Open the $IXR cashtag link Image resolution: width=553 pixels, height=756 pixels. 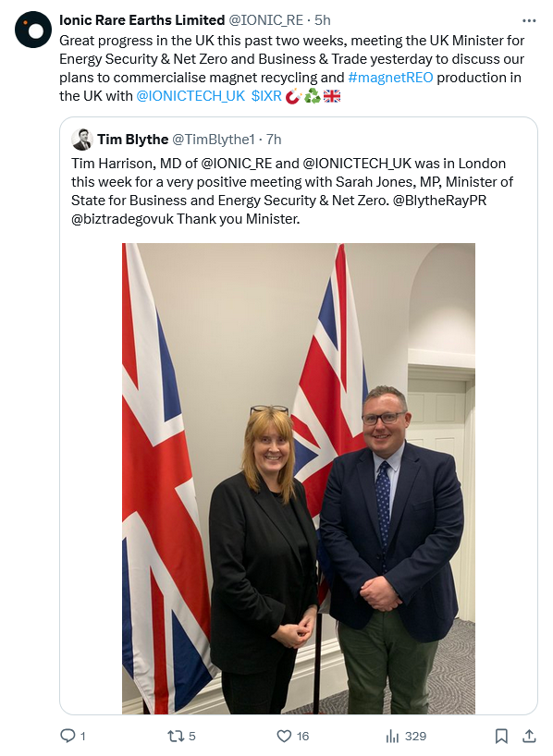pos(266,96)
